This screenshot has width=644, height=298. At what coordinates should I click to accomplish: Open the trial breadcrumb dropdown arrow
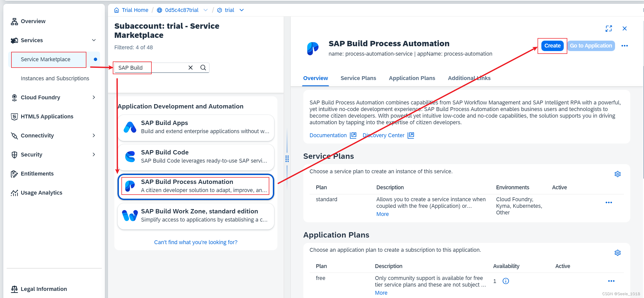pyautogui.click(x=242, y=10)
